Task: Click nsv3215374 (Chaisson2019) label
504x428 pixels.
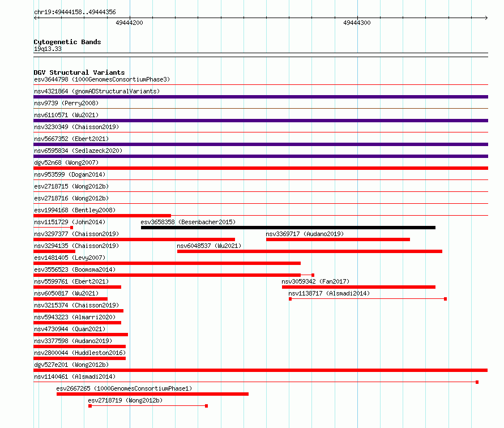Action: [x=76, y=305]
